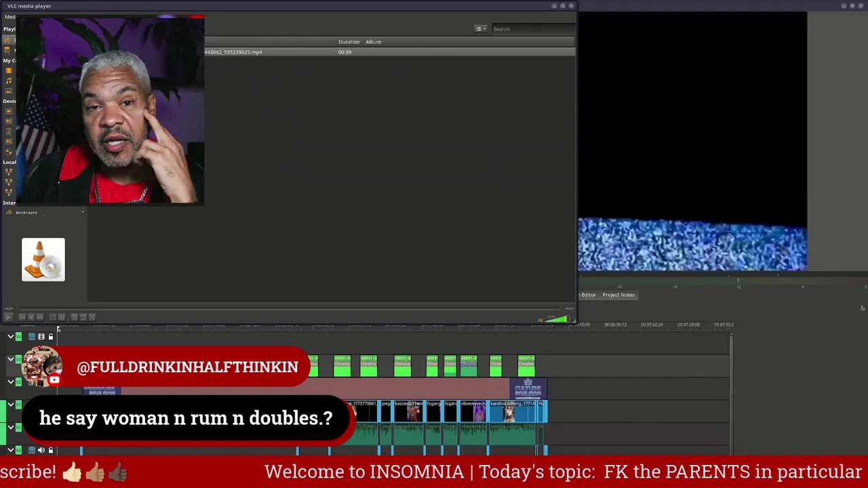Switch to the Project Notes tab
The width and height of the screenshot is (868, 488).
(618, 295)
